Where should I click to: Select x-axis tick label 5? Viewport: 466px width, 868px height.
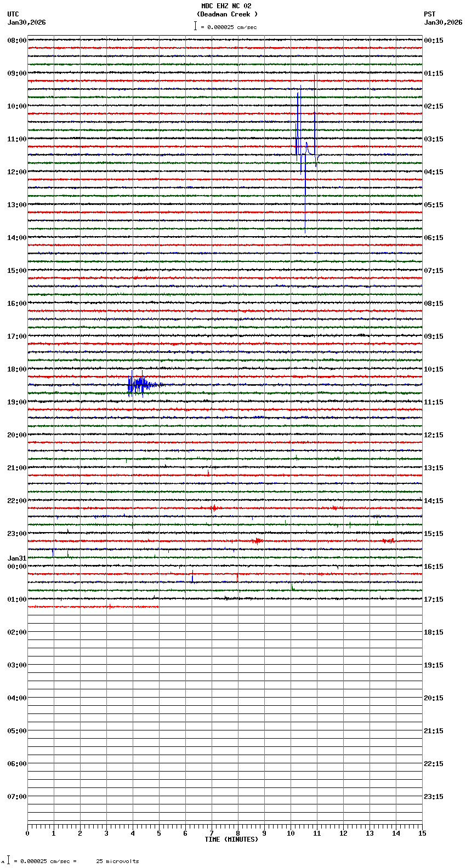point(159,833)
